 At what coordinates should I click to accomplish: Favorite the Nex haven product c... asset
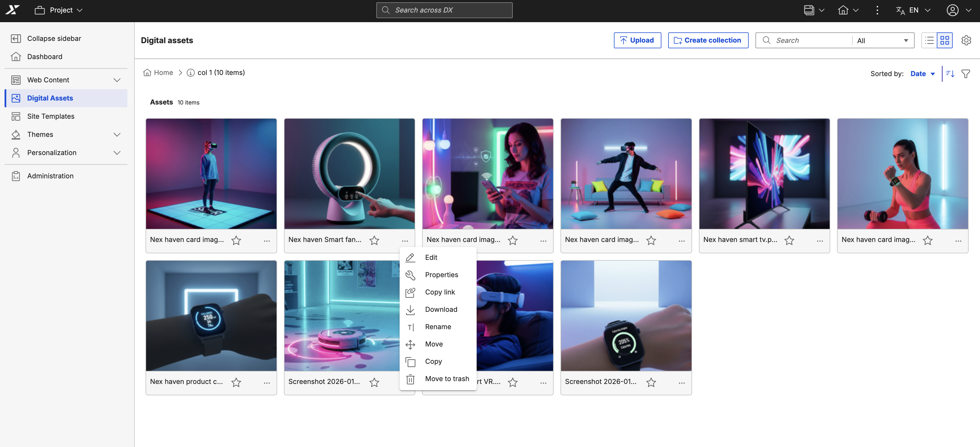(236, 382)
